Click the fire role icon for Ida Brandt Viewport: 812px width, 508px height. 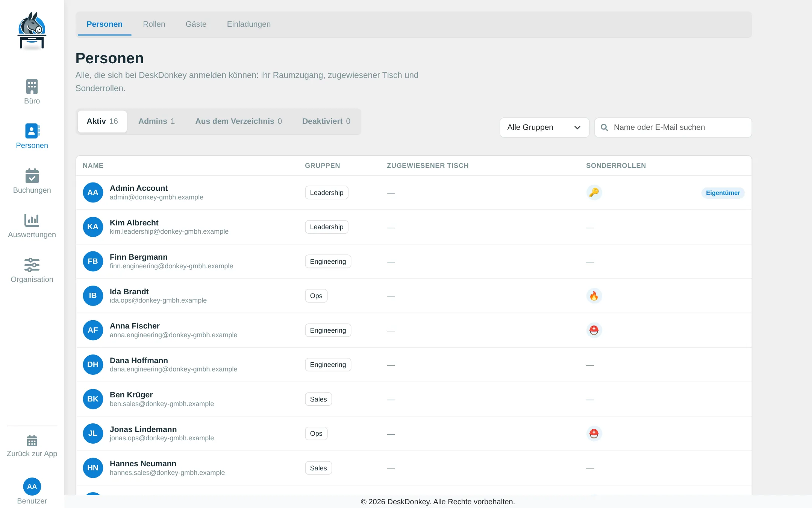point(594,296)
